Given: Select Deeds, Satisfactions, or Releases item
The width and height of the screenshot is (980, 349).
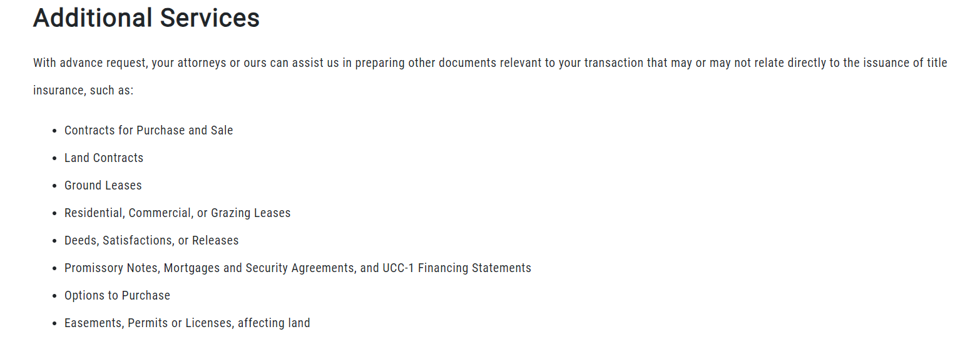Looking at the screenshot, I should 151,241.
